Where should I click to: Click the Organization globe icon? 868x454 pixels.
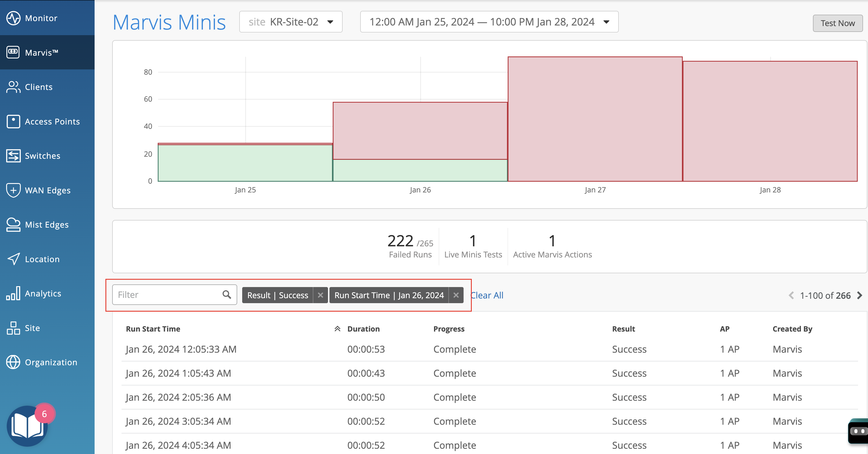click(x=13, y=362)
